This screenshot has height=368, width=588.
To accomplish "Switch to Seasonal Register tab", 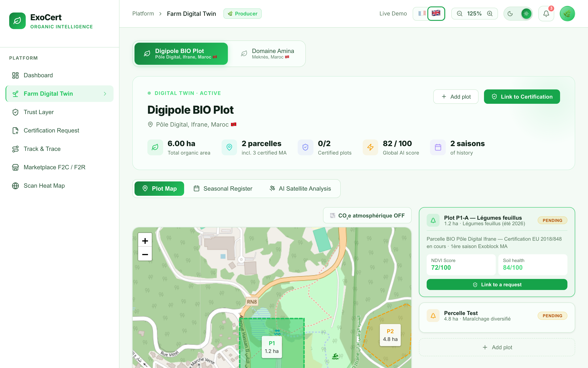I will click(x=223, y=189).
